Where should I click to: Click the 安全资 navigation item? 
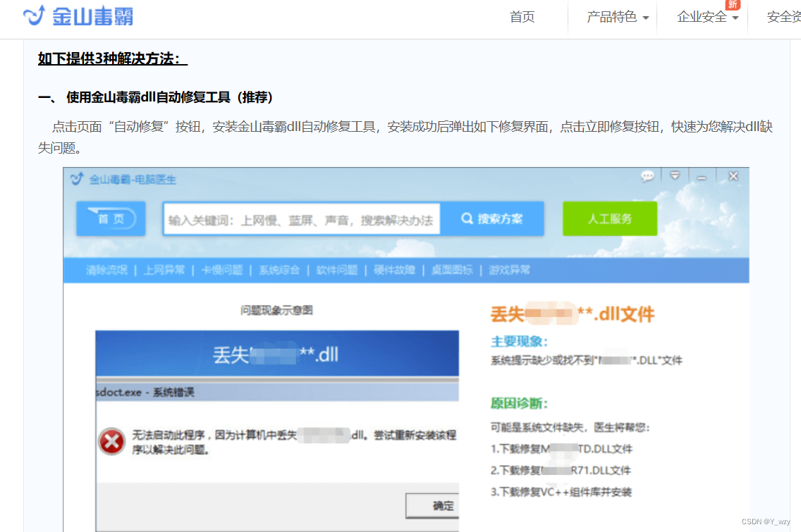point(783,17)
